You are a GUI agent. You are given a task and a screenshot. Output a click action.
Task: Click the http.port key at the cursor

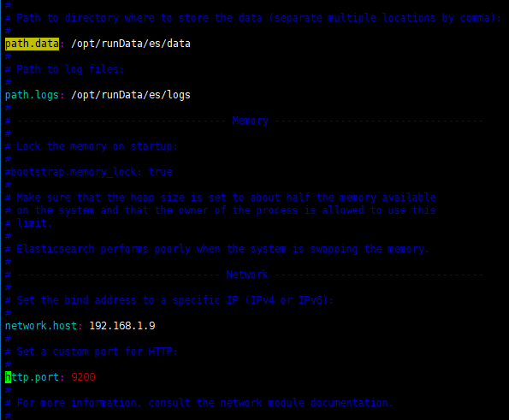click(x=32, y=377)
